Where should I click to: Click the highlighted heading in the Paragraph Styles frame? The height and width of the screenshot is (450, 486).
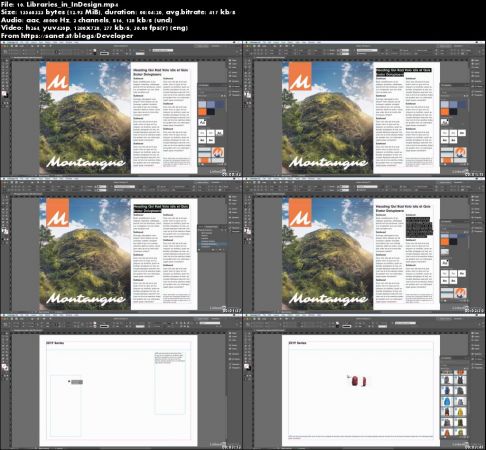coord(161,208)
